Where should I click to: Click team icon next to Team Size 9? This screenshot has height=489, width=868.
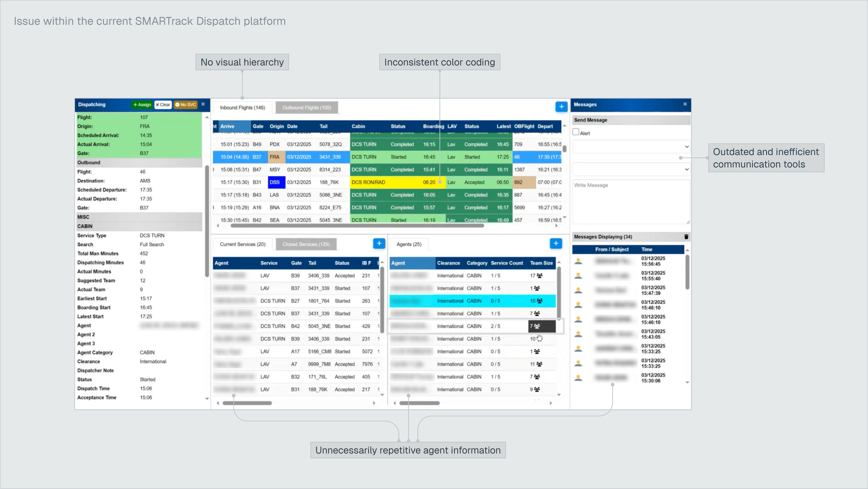537,389
